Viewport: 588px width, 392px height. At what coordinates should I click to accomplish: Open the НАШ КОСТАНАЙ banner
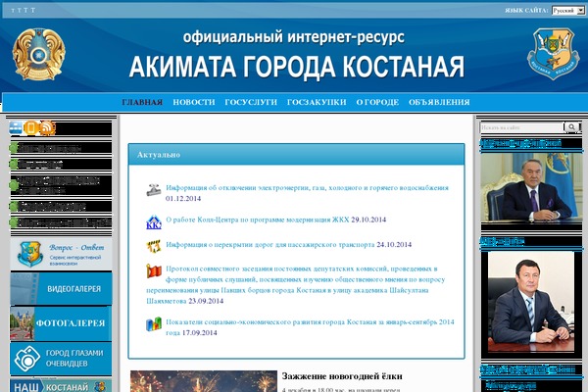(61, 385)
